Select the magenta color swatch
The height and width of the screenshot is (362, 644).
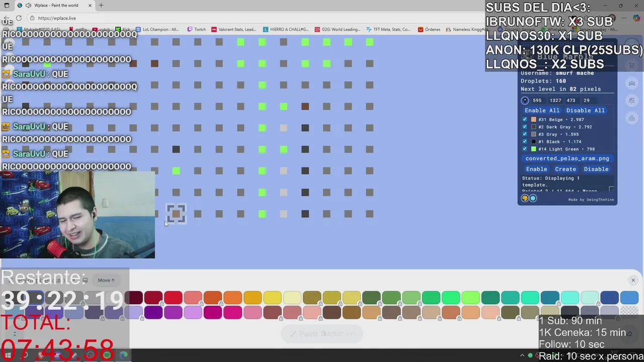click(x=213, y=313)
